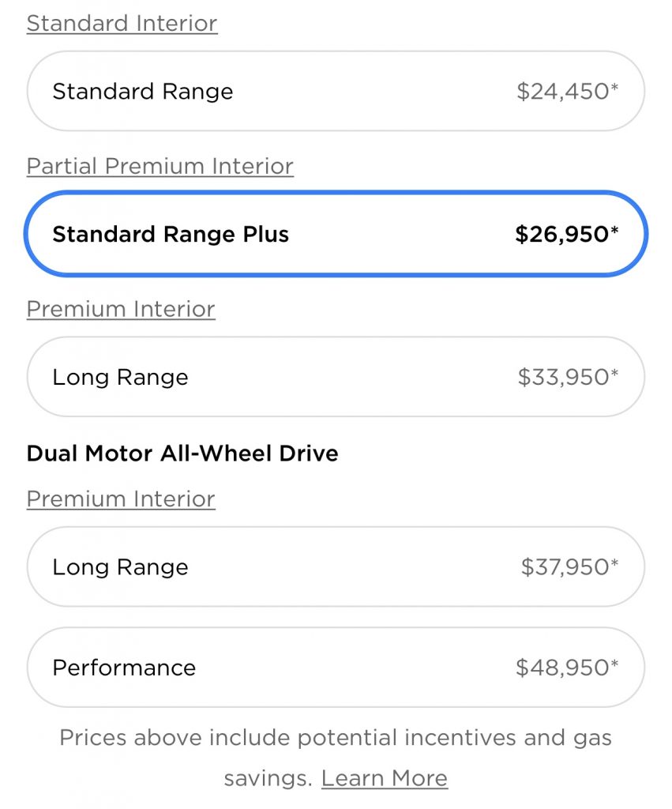Pick the $37,950 Long Range all-wheel drive option
Image resolution: width=672 pixels, height=809 pixels.
click(335, 567)
